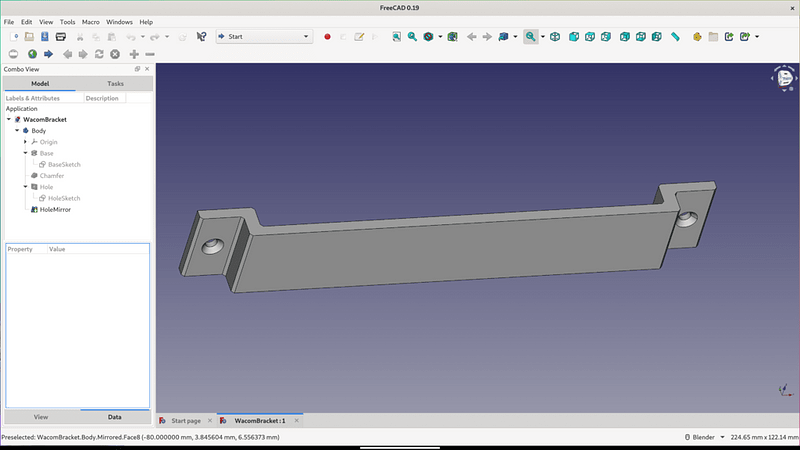Click the Create Part yellow icon

click(697, 37)
